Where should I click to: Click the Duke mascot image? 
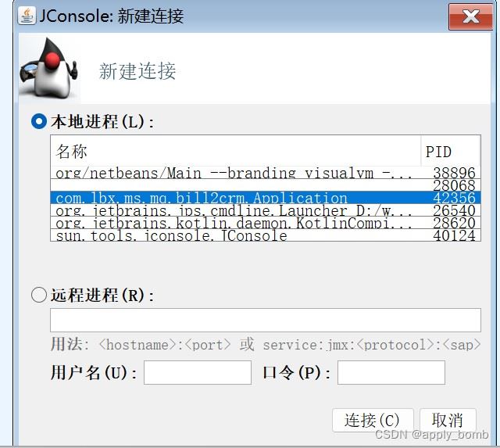[49, 68]
